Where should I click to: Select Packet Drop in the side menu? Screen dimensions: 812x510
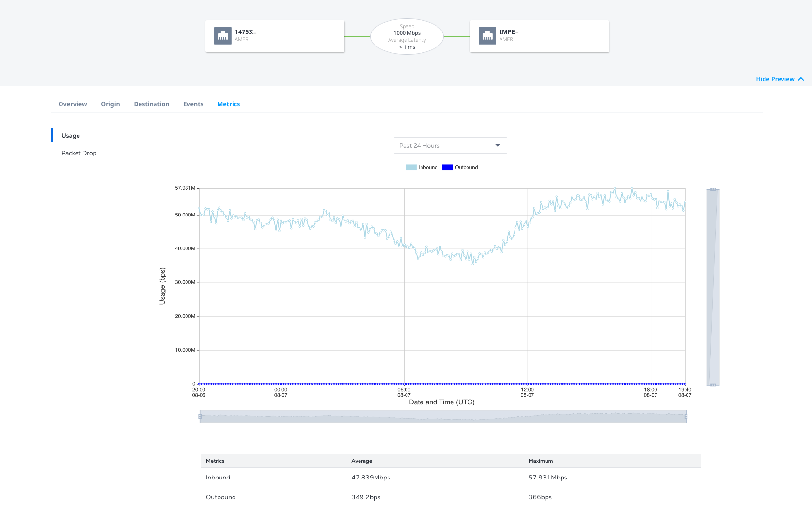coord(79,153)
